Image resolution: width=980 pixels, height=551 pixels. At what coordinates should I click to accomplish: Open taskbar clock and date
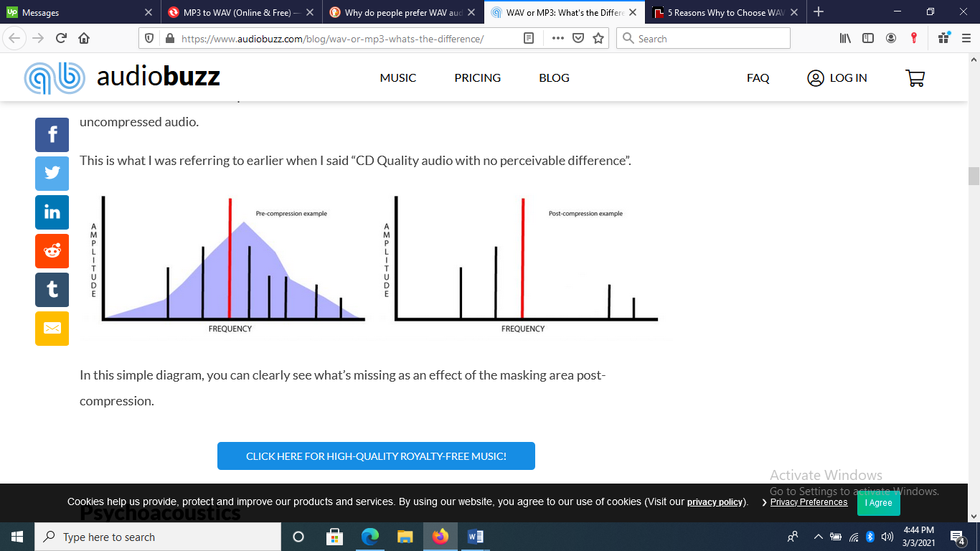(x=918, y=537)
